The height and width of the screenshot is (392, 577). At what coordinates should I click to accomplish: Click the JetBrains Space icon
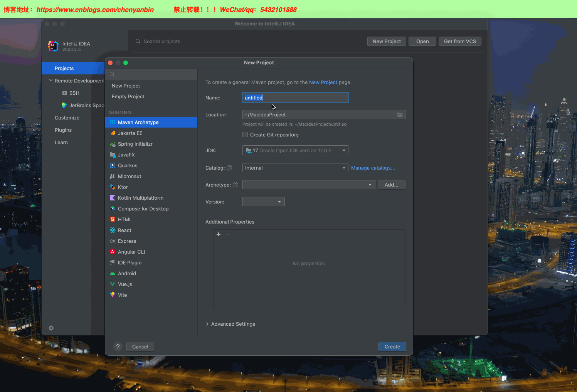(64, 105)
